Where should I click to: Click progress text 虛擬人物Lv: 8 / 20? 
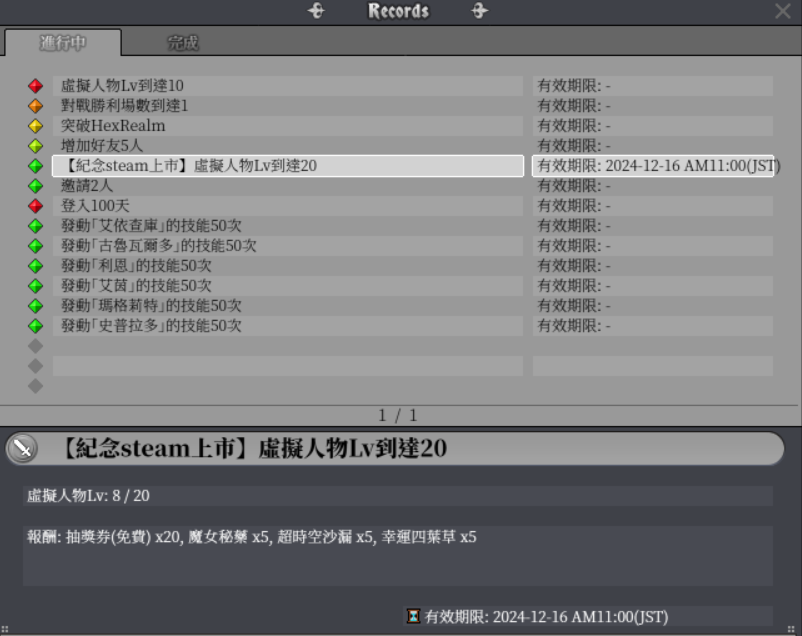coord(88,496)
